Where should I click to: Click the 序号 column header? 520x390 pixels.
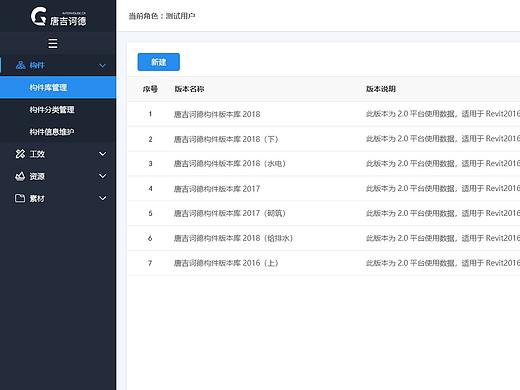pos(150,89)
